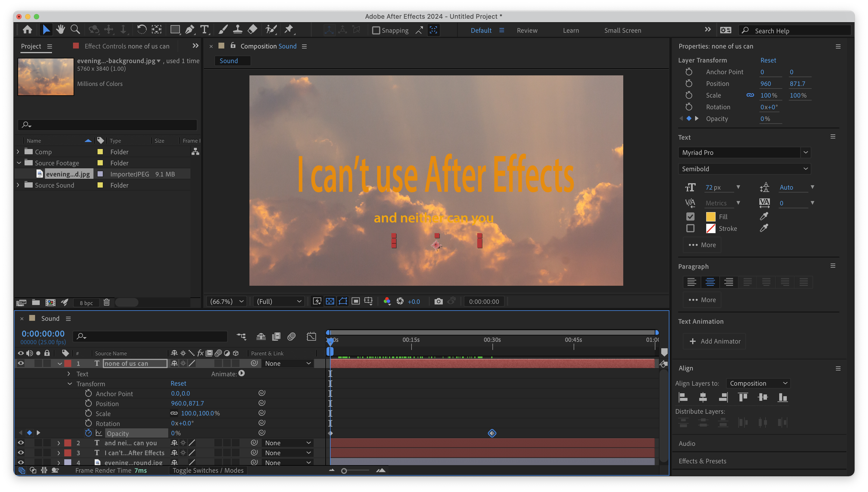This screenshot has height=492, width=868.
Task: Open the 66.7% magnification dropdown
Action: coord(227,302)
